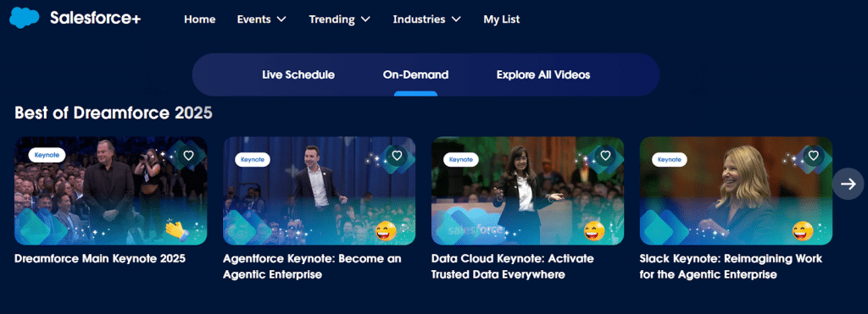Click the Keynote badge on Agentforce Keynote card
The width and height of the screenshot is (868, 314).
pyautogui.click(x=253, y=160)
